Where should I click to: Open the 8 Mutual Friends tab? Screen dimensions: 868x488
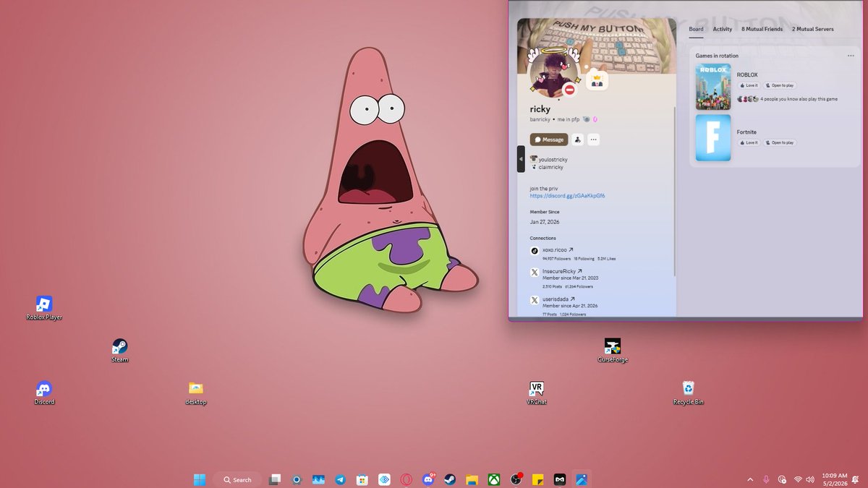click(x=762, y=29)
